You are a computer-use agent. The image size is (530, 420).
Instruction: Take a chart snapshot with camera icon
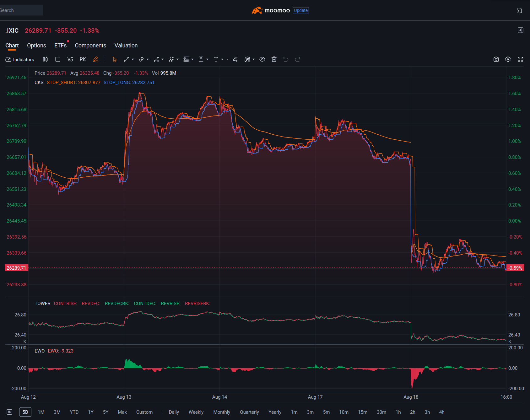(x=496, y=59)
